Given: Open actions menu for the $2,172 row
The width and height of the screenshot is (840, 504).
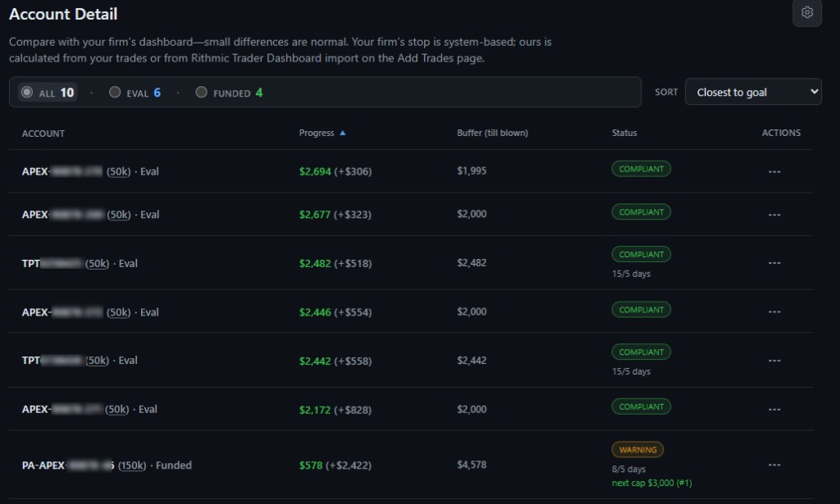Looking at the screenshot, I should pyautogui.click(x=774, y=410).
